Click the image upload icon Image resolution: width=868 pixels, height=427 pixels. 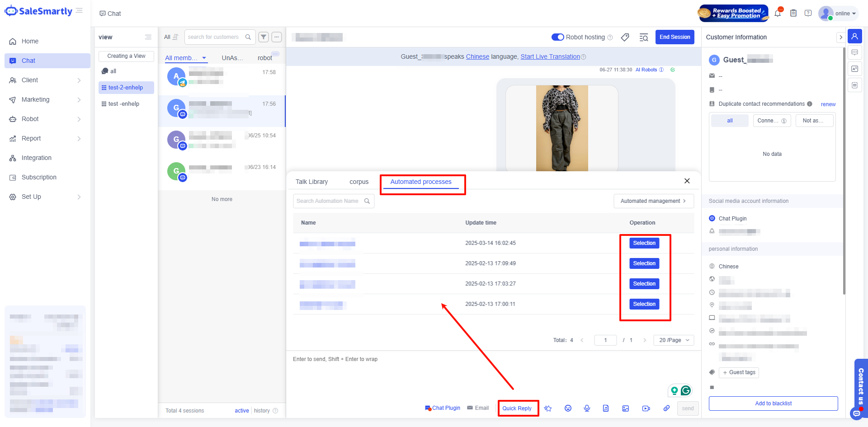coord(625,408)
